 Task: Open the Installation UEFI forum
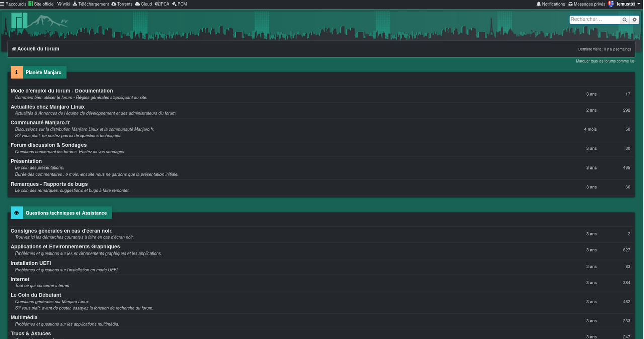pyautogui.click(x=31, y=263)
